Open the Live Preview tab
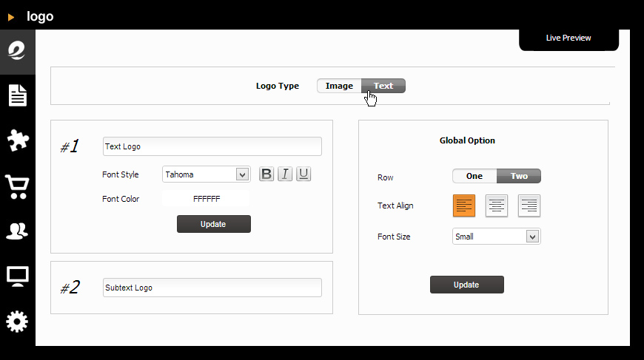Image resolution: width=644 pixels, height=360 pixels. click(568, 38)
